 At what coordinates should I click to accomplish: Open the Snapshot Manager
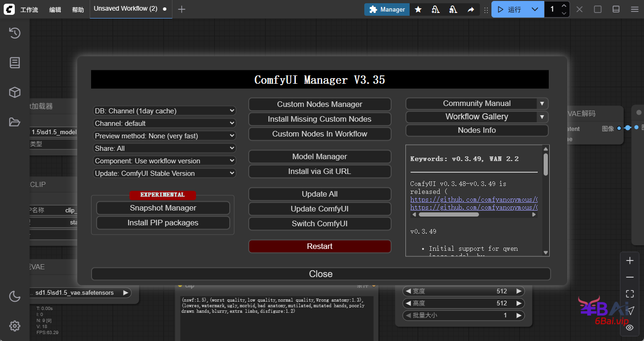(x=163, y=208)
